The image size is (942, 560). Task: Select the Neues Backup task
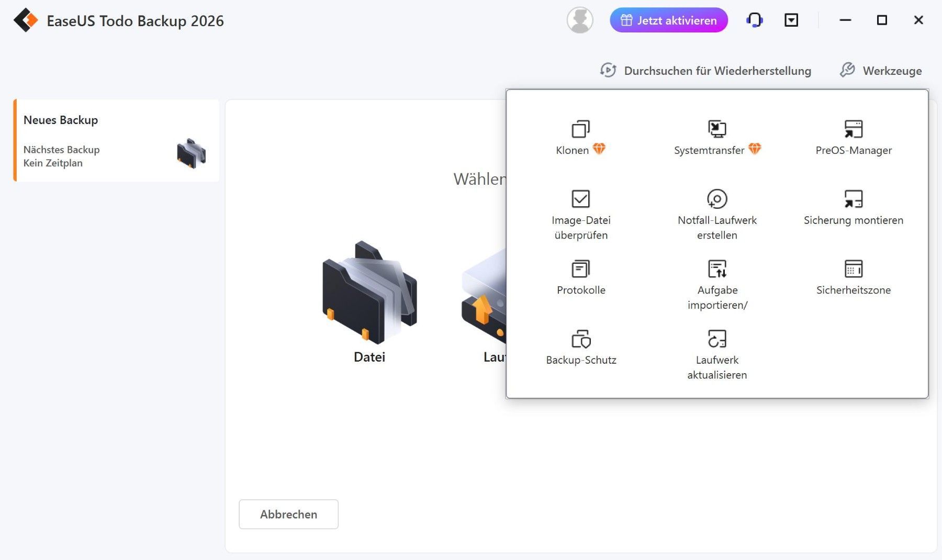(116, 140)
